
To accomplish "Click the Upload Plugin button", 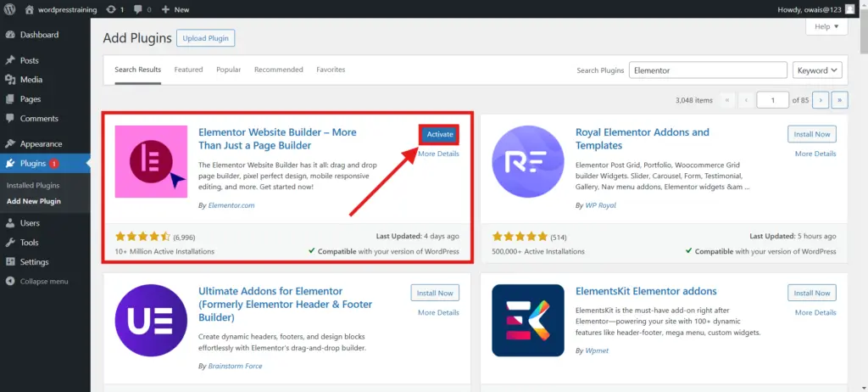I will [206, 38].
